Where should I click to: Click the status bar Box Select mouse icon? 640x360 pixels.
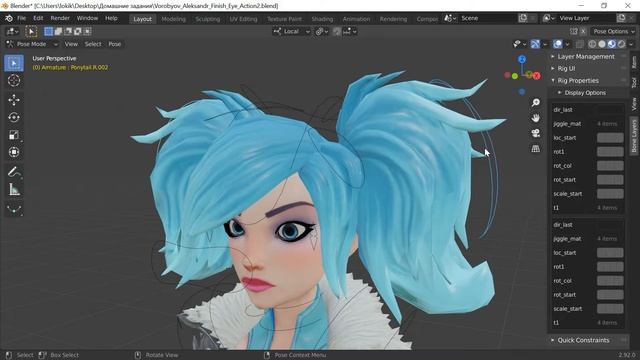[x=42, y=355]
